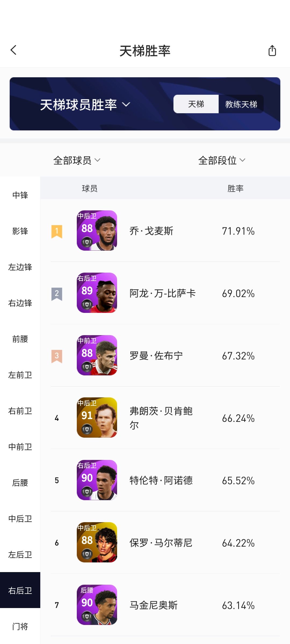
Task: Select the 左边锋 sidebar tab
Action: point(20,267)
